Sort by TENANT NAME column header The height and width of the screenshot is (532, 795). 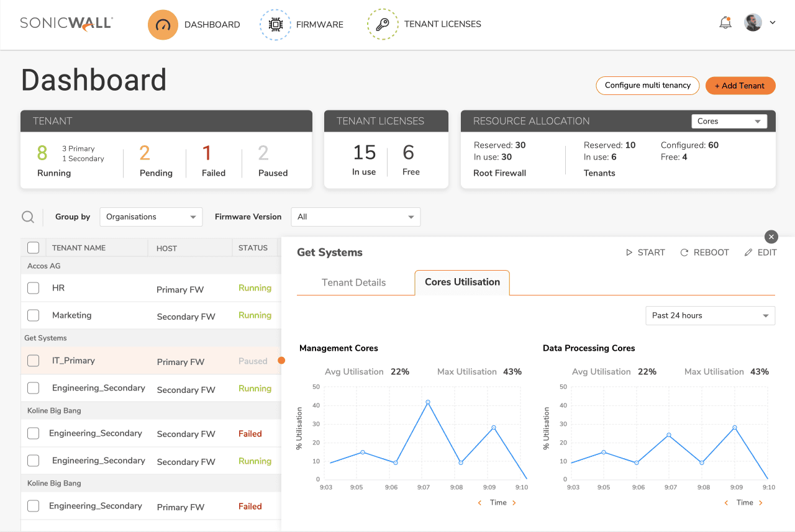[79, 248]
